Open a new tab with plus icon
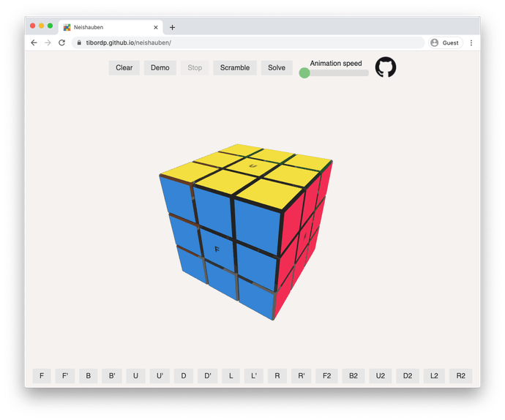This screenshot has height=420, width=505. coord(172,27)
